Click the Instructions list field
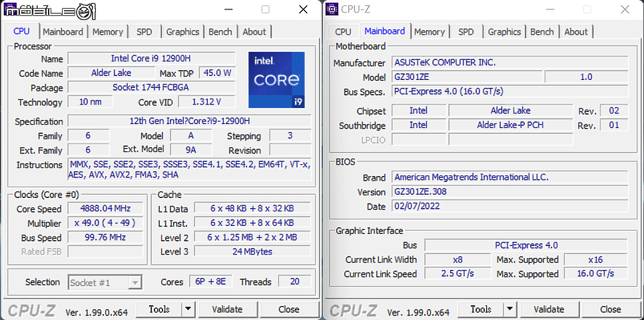The height and width of the screenshot is (320, 644). tap(190, 169)
